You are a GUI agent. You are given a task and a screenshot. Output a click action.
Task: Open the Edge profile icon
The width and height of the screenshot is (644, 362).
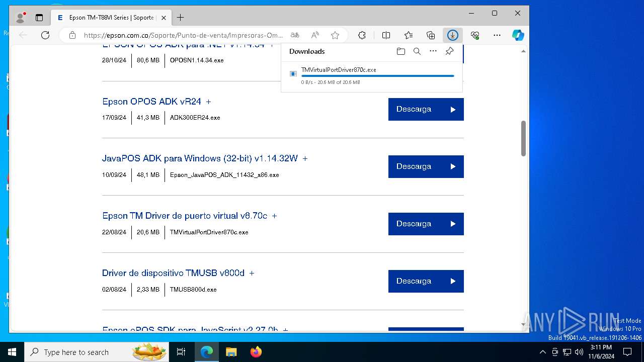(x=20, y=18)
